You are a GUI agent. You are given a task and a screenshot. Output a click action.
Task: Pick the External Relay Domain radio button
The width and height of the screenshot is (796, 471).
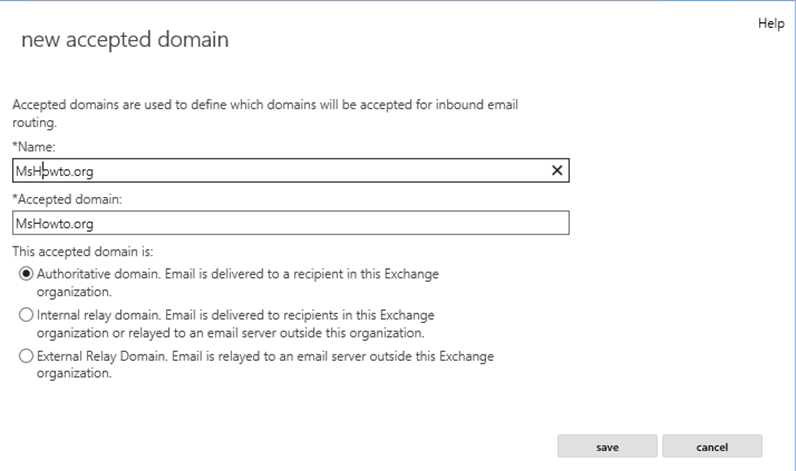(x=26, y=356)
